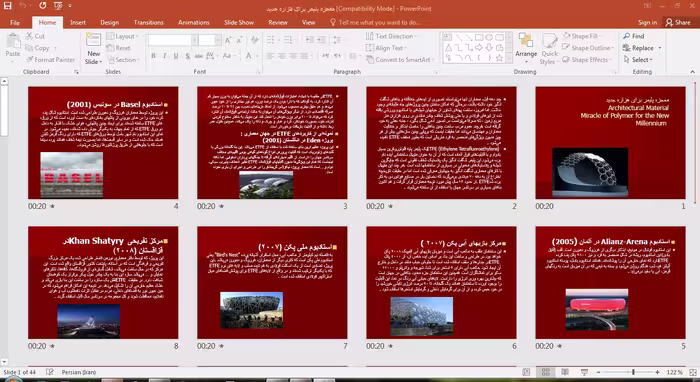Click Increase Font Size icon

pos(228,40)
